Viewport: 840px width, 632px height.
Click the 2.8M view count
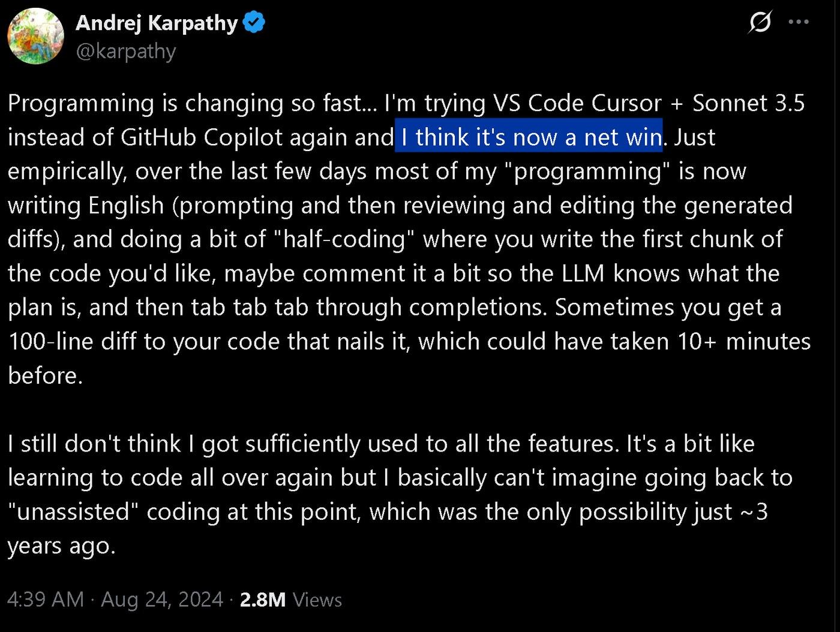click(x=263, y=599)
